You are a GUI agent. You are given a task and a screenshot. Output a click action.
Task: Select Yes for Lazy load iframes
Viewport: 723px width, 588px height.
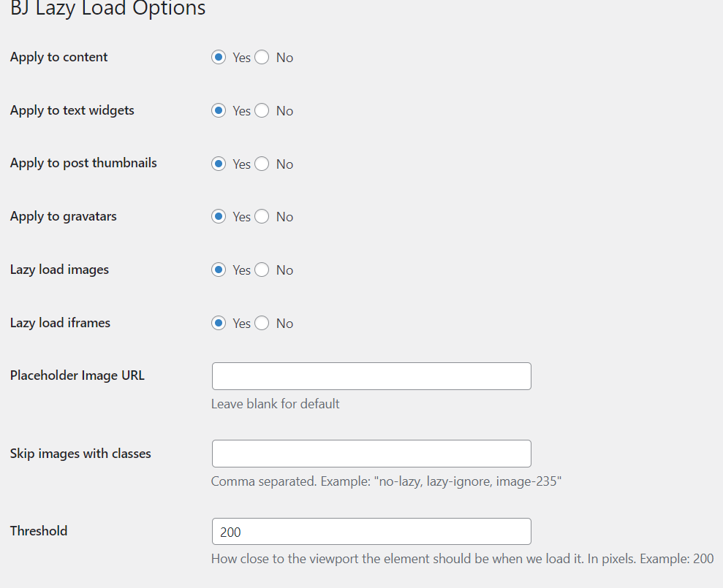click(219, 323)
